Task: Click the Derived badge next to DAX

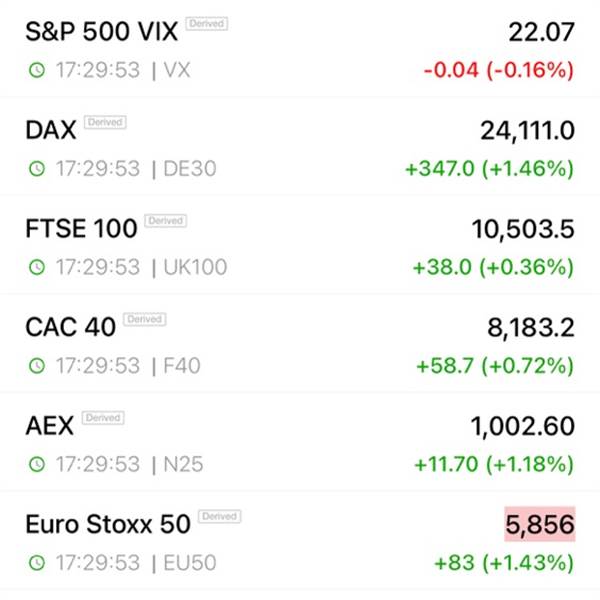Action: point(105,122)
